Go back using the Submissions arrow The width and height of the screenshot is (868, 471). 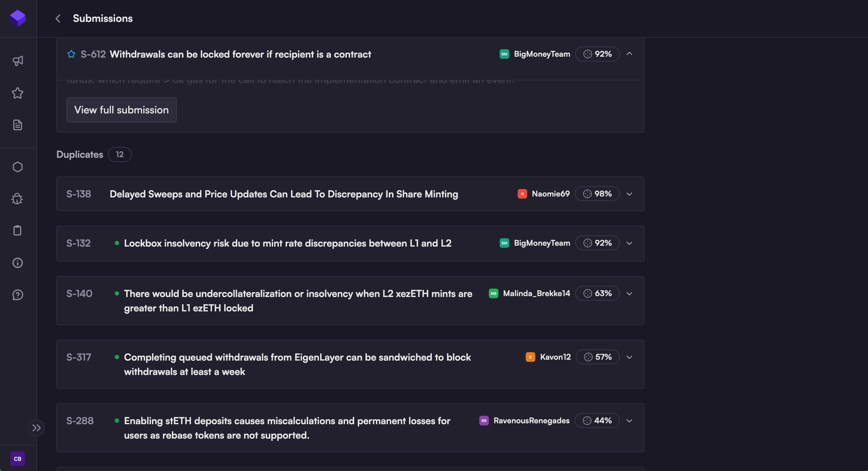tap(58, 19)
